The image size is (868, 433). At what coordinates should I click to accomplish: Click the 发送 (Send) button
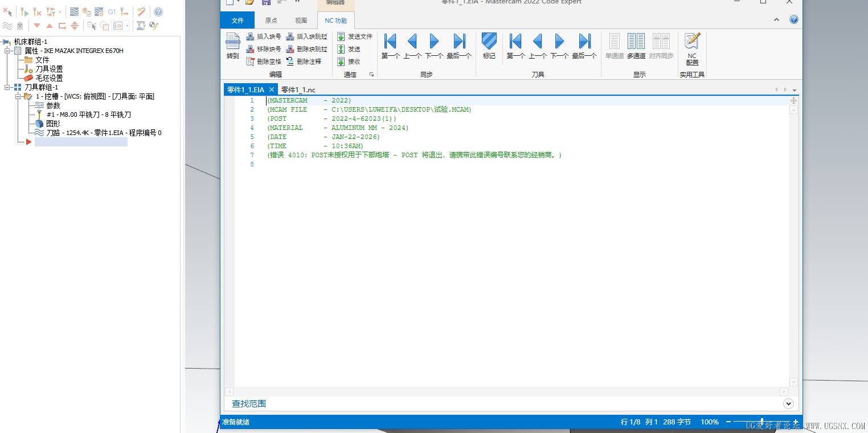[350, 48]
